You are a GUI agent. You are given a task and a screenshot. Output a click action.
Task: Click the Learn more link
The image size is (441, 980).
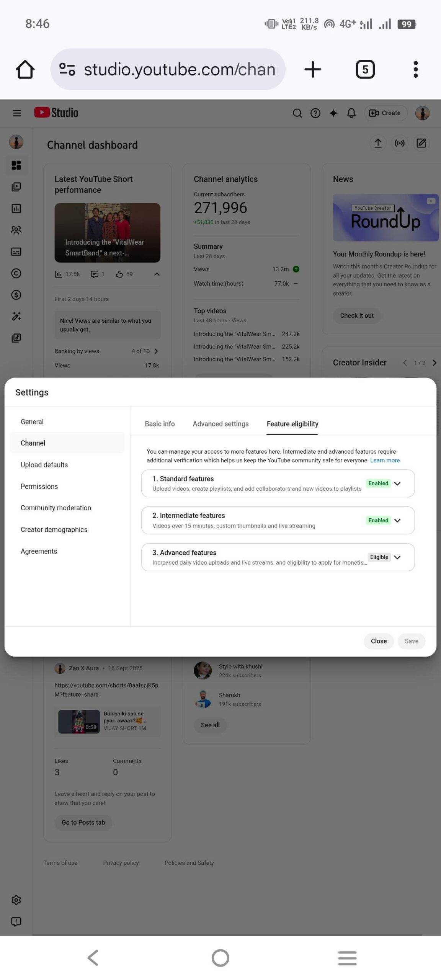click(x=385, y=461)
